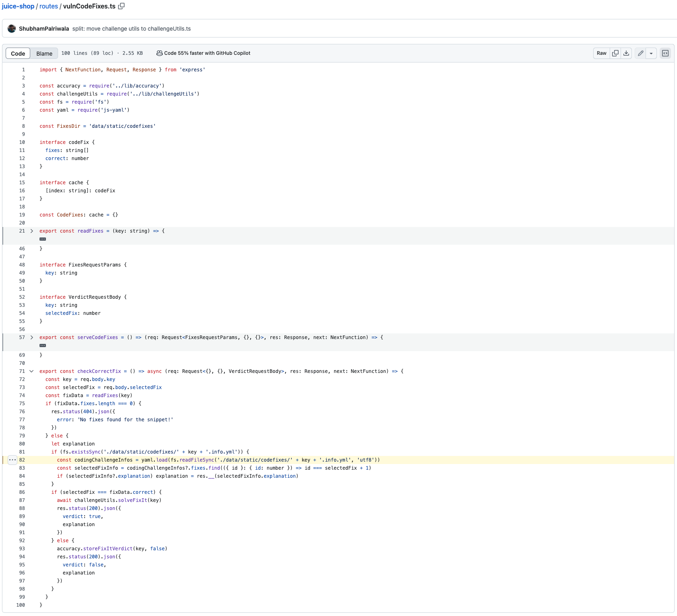Expand the collapsed readFixes function at line 21
The image size is (677, 616).
pos(31,231)
